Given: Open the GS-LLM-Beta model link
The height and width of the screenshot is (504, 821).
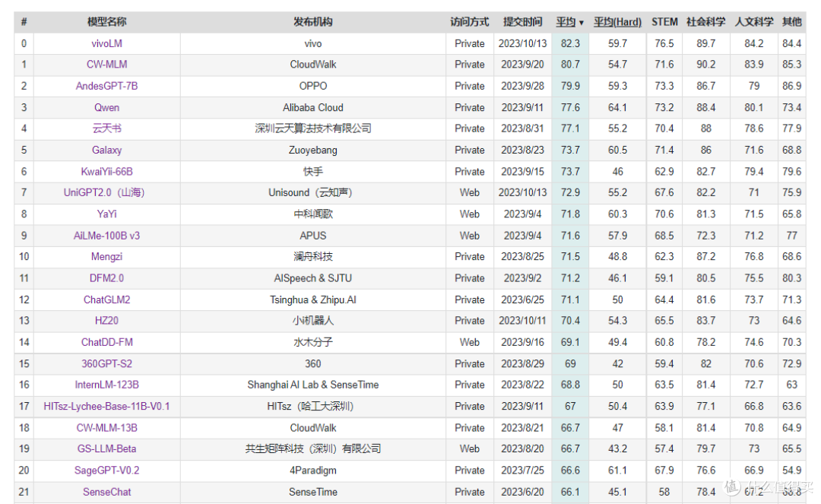Looking at the screenshot, I should point(107,449).
